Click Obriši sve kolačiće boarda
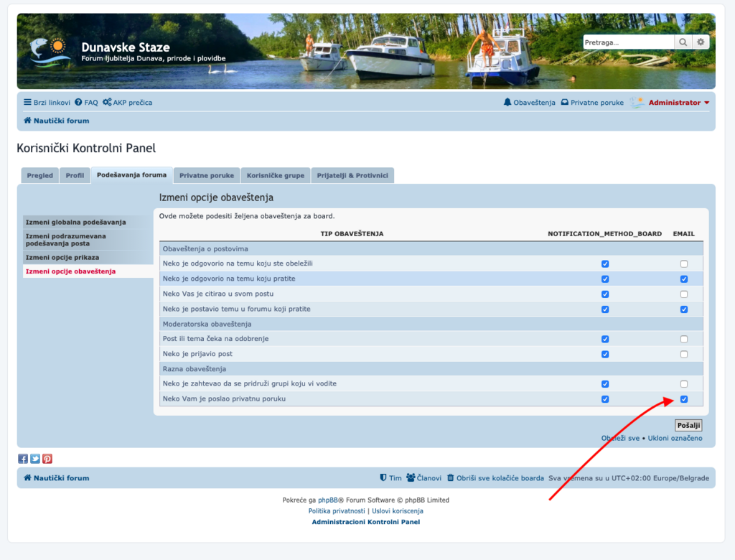 click(x=495, y=478)
